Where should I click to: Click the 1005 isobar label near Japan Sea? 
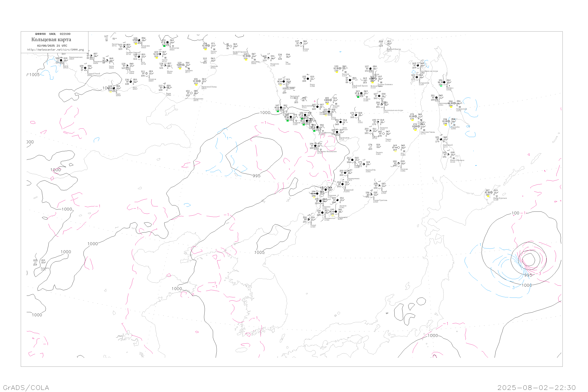click(x=259, y=252)
